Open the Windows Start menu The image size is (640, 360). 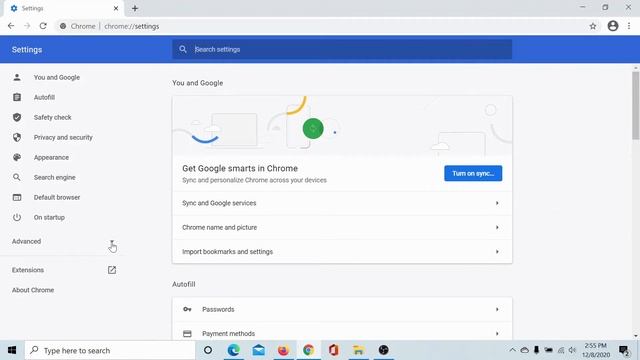pyautogui.click(x=12, y=350)
